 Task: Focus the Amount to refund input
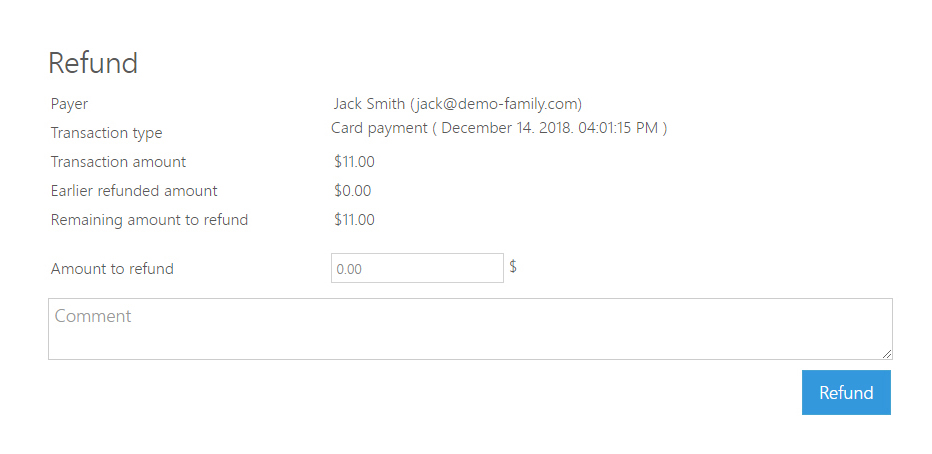coord(417,268)
